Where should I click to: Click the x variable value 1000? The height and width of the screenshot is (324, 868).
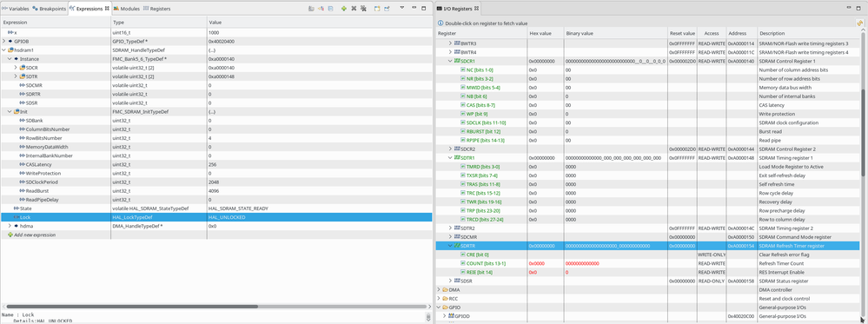[214, 33]
